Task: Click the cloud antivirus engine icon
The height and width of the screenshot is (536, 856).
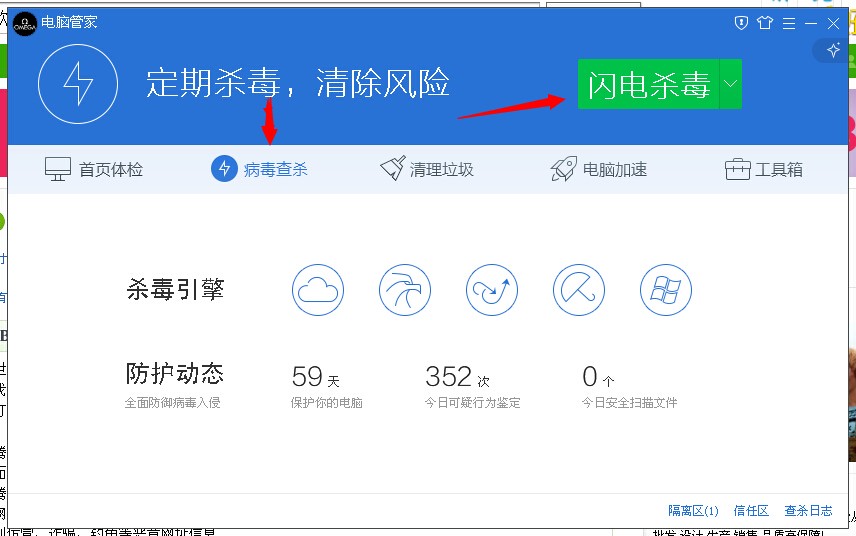Action: [x=318, y=290]
